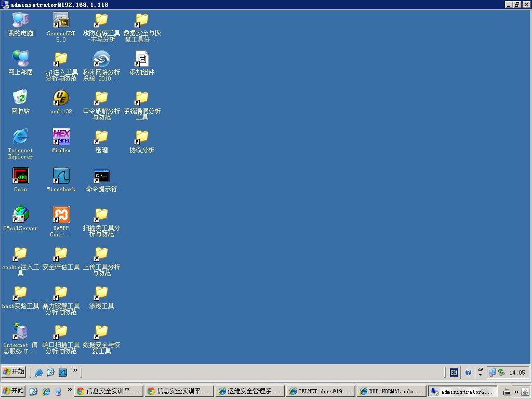Screen dimensions: 532x399
Task: Click the 14:05 clock in remote tray
Action: pos(517,373)
